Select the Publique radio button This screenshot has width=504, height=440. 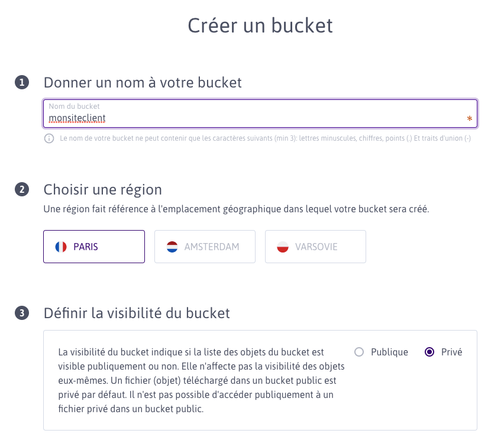click(359, 352)
